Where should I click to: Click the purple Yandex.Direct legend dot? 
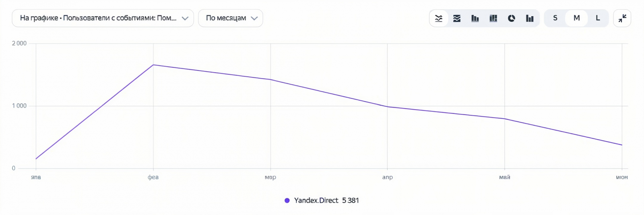[287, 200]
